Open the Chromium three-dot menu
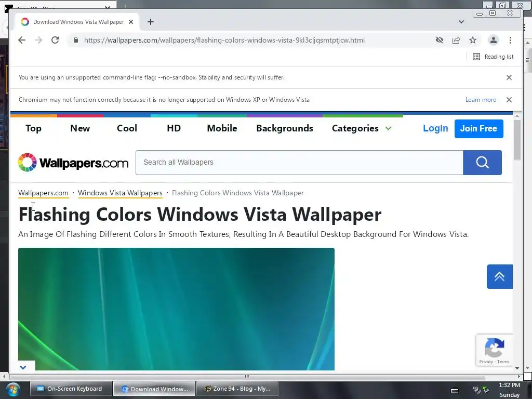This screenshot has width=532, height=399. click(x=510, y=40)
